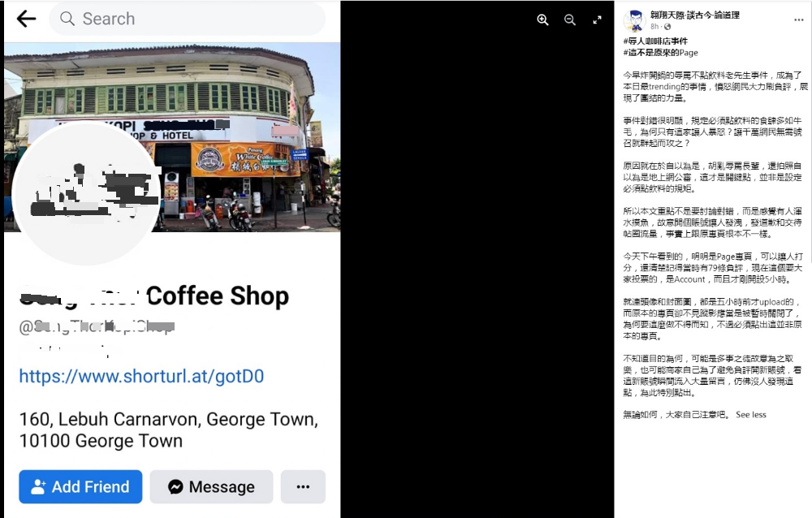
Task: Open the circular profile picture
Action: pyautogui.click(x=86, y=194)
